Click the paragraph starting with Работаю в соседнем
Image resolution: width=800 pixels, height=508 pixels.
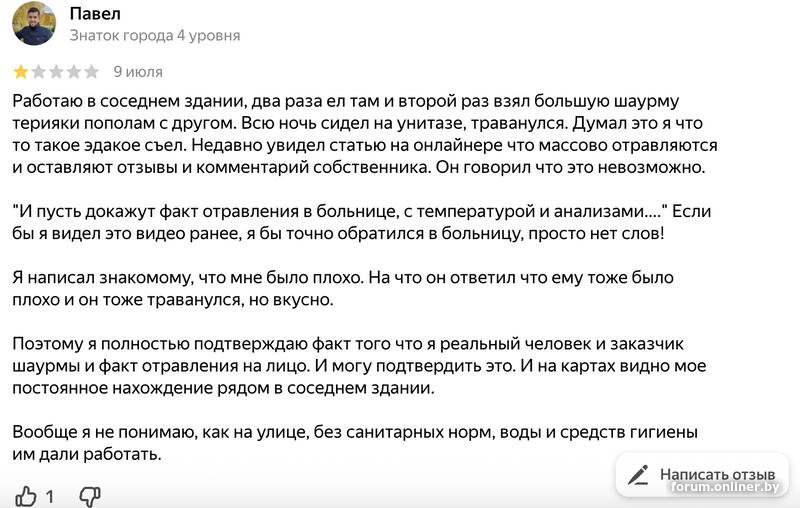pyautogui.click(x=360, y=134)
